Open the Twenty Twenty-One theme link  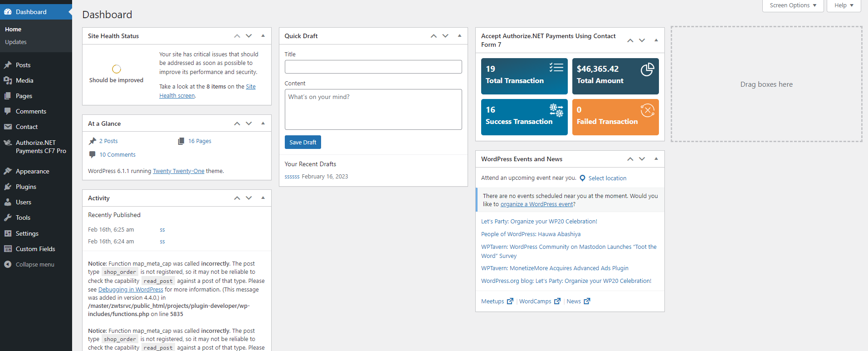tap(178, 171)
